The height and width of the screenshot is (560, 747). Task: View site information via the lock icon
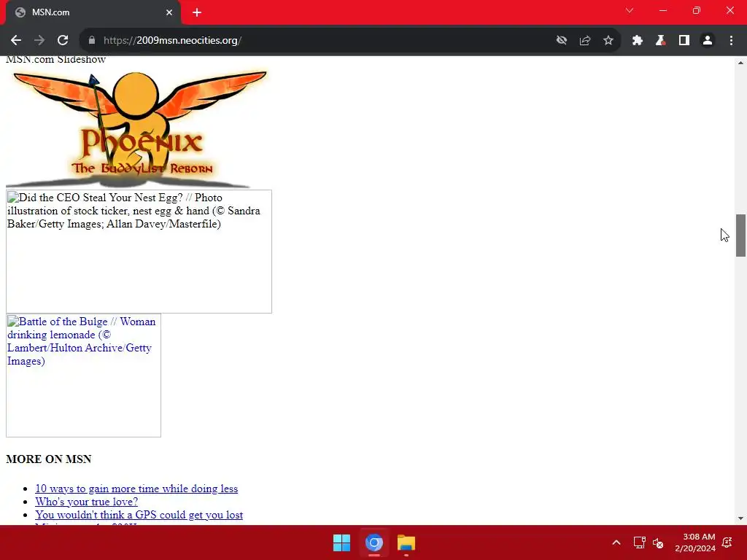92,41
